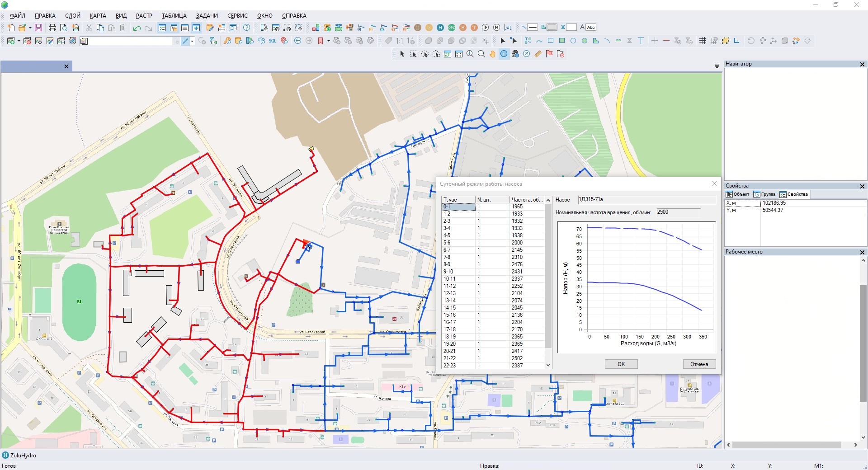
Task: Click the line color style swatch
Action: click(533, 28)
